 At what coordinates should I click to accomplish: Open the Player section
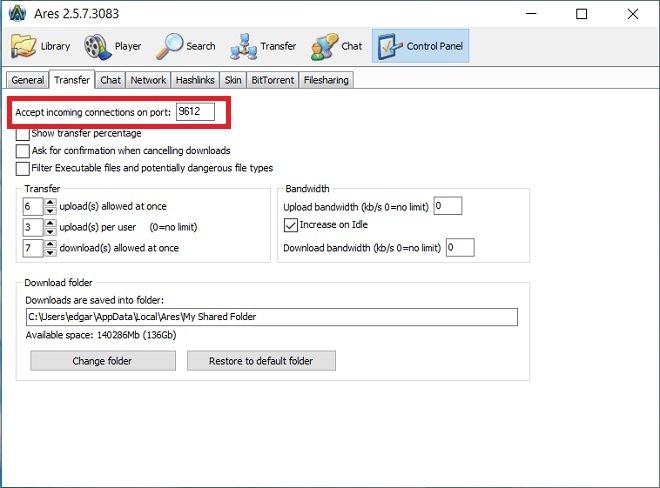point(112,46)
